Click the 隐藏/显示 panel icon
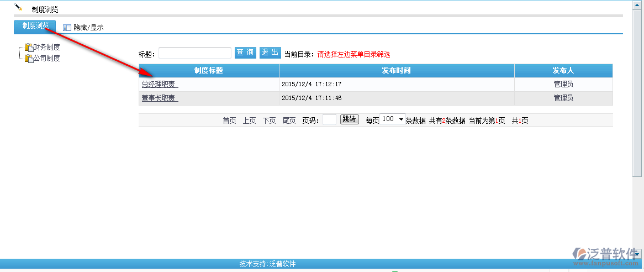The width and height of the screenshot is (644, 272). pos(67,27)
